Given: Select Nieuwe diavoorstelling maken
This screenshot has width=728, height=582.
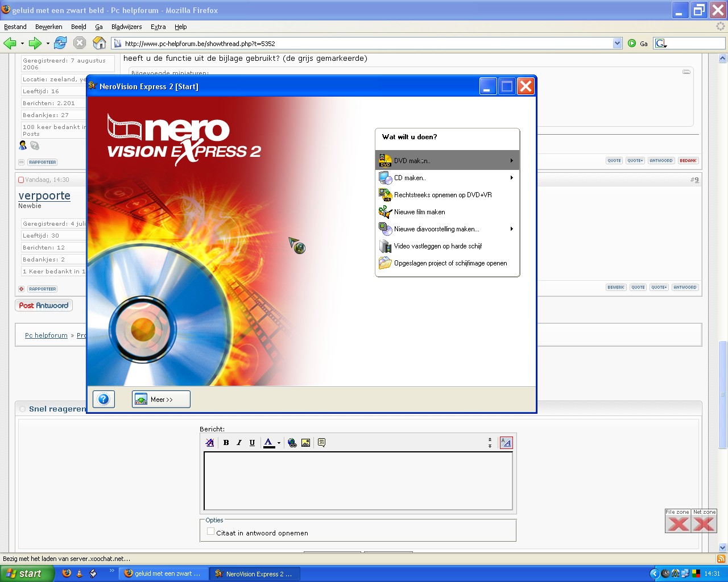Looking at the screenshot, I should [447, 229].
